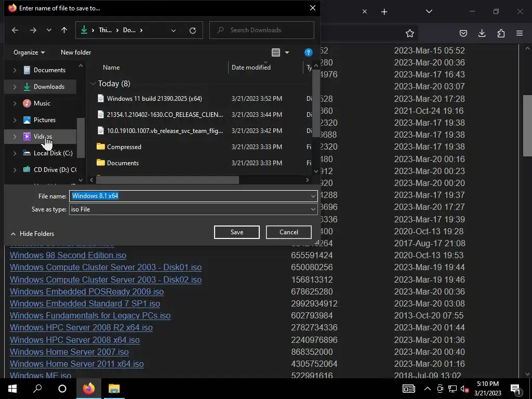Create a New folder
Image resolution: width=532 pixels, height=399 pixels.
tap(76, 52)
